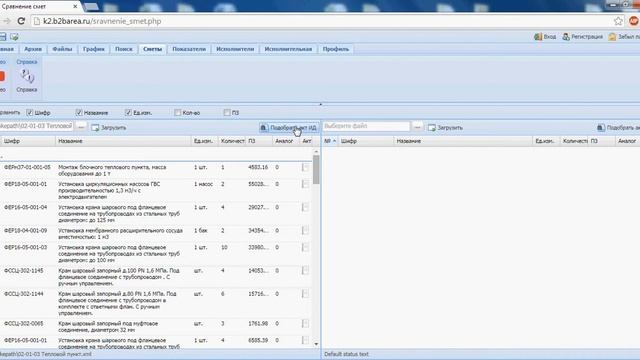Click the Вход login icon
Image resolution: width=640 pixels, height=360 pixels.
[x=538, y=37]
